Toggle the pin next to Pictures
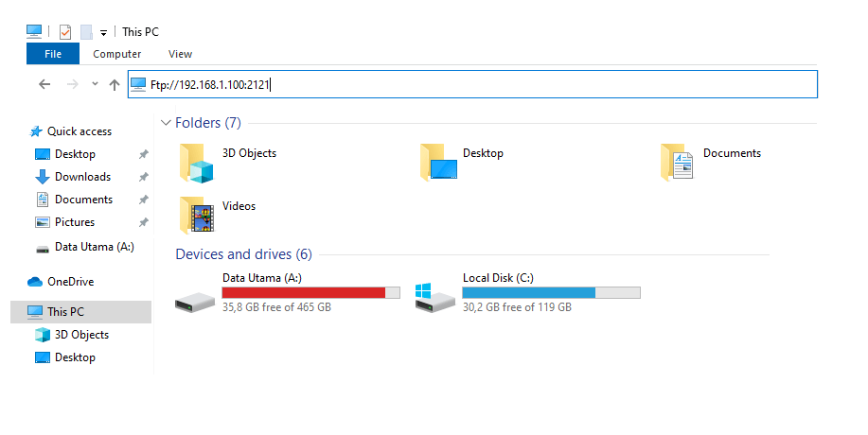The width and height of the screenshot is (868, 435). tap(143, 222)
